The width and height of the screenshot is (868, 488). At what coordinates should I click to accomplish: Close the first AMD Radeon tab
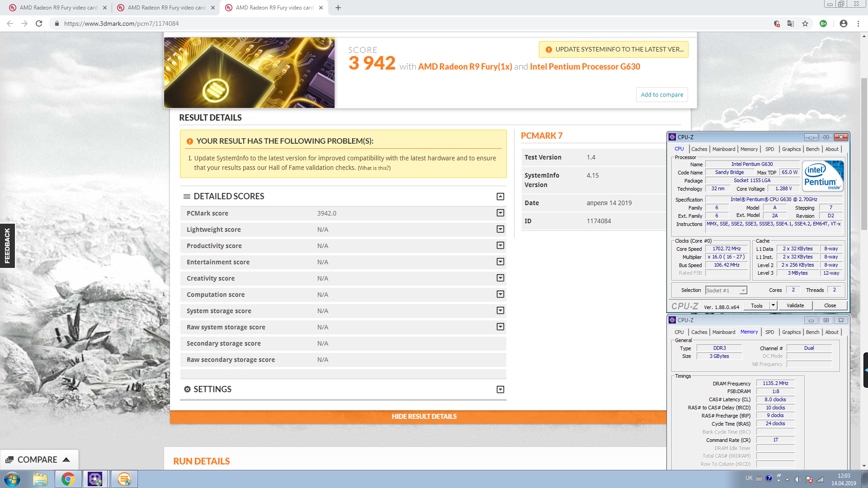(x=105, y=8)
